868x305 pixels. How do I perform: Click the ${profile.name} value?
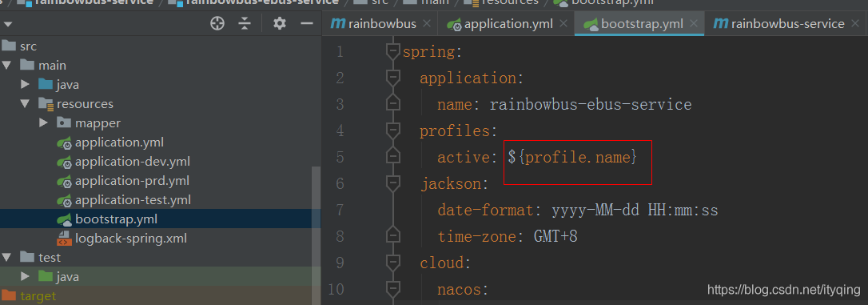pyautogui.click(x=573, y=158)
